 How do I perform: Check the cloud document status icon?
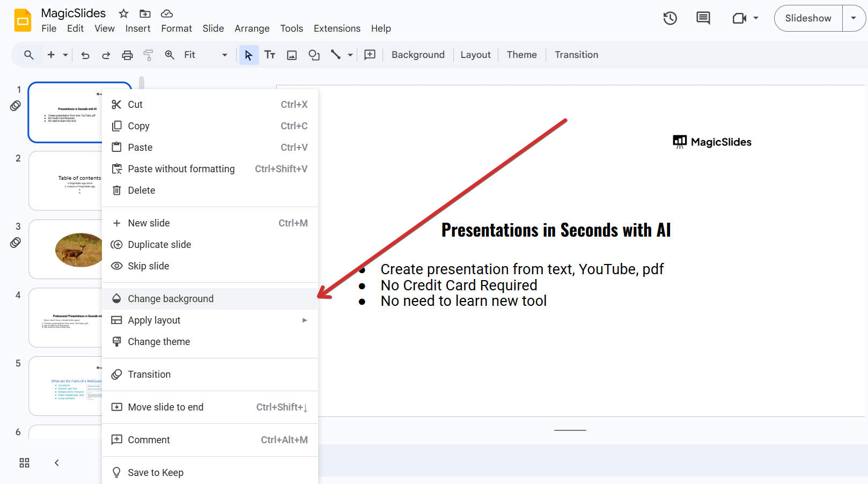click(x=167, y=13)
